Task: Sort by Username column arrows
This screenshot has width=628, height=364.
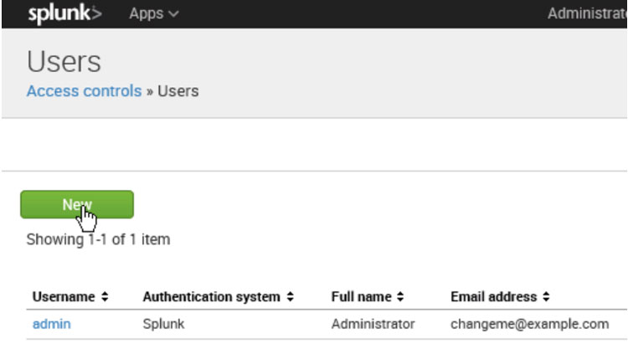Action: click(x=105, y=297)
